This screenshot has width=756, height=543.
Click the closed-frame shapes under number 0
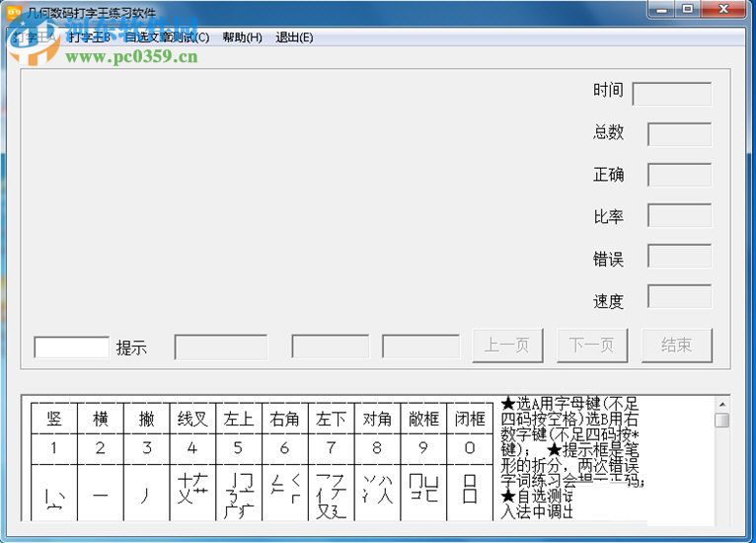(x=470, y=489)
